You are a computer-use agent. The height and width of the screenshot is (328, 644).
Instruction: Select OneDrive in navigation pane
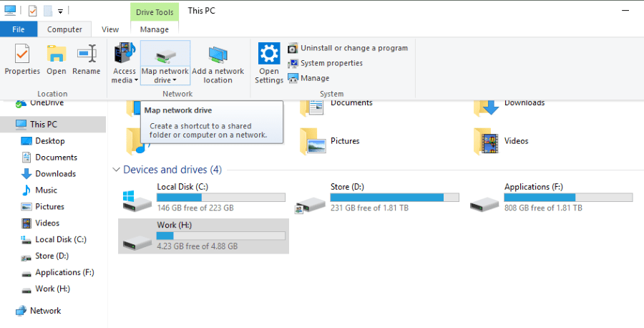[x=39, y=102]
